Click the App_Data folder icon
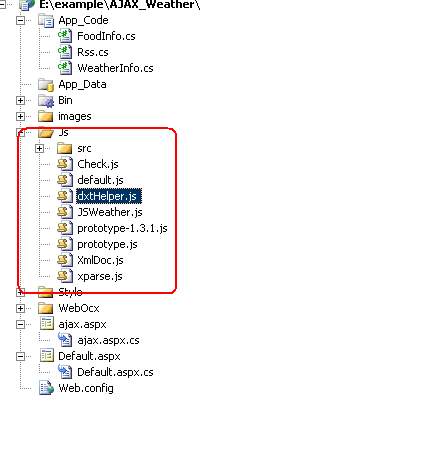The height and width of the screenshot is (456, 430). click(46, 84)
